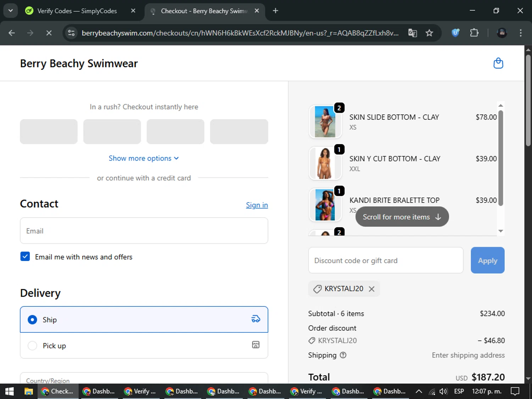
Task: Click the first express checkout button placeholder
Action: pyautogui.click(x=49, y=132)
